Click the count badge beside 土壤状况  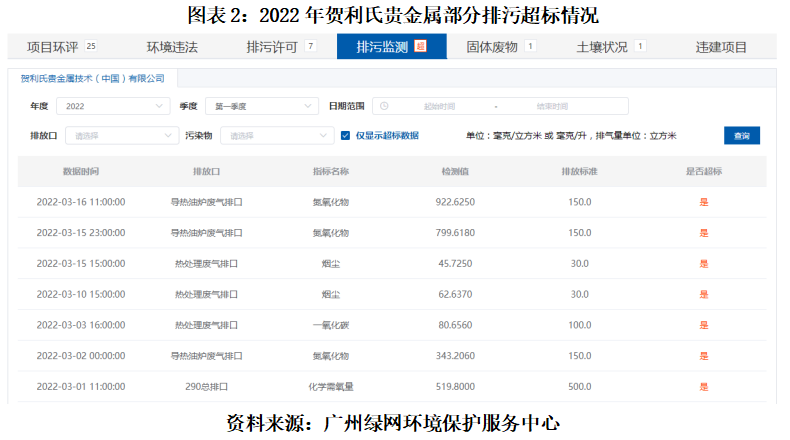tap(640, 46)
